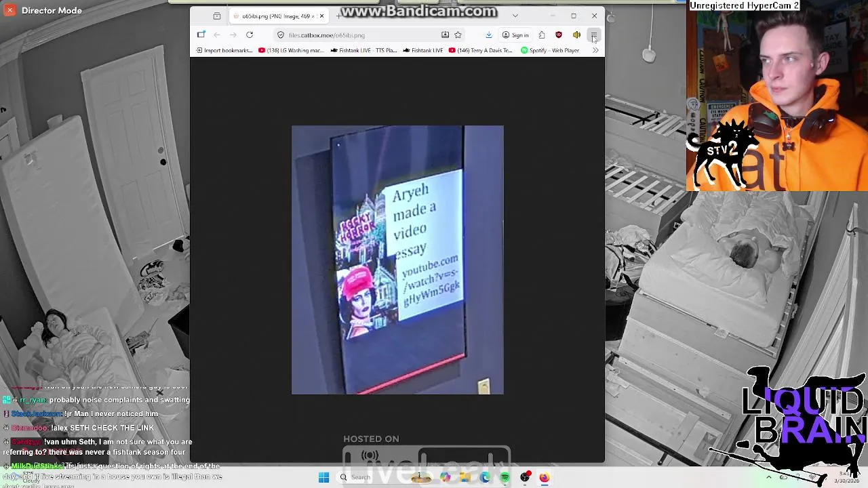This screenshot has height=488, width=868.
Task: Show more bookmarks chevron
Action: (595, 50)
